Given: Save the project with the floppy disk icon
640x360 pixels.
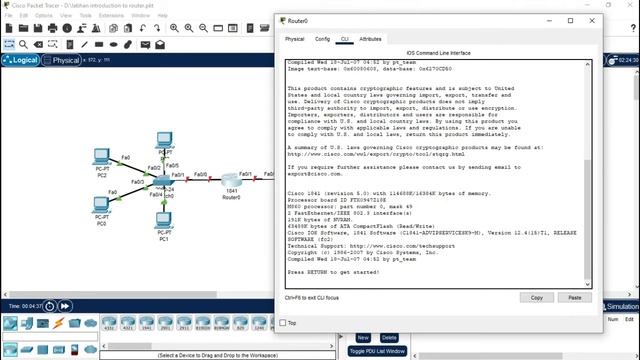Looking at the screenshot, I should click(x=38, y=28).
